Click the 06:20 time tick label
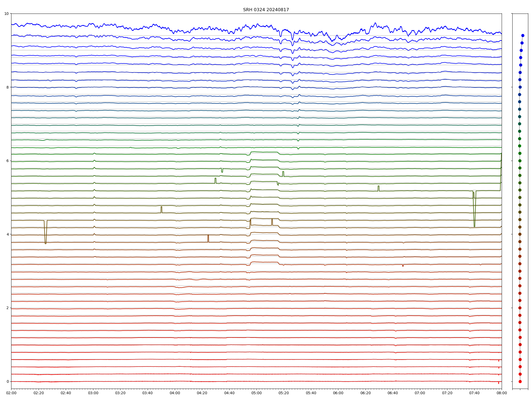The height and width of the screenshot is (399, 532). [x=365, y=393]
